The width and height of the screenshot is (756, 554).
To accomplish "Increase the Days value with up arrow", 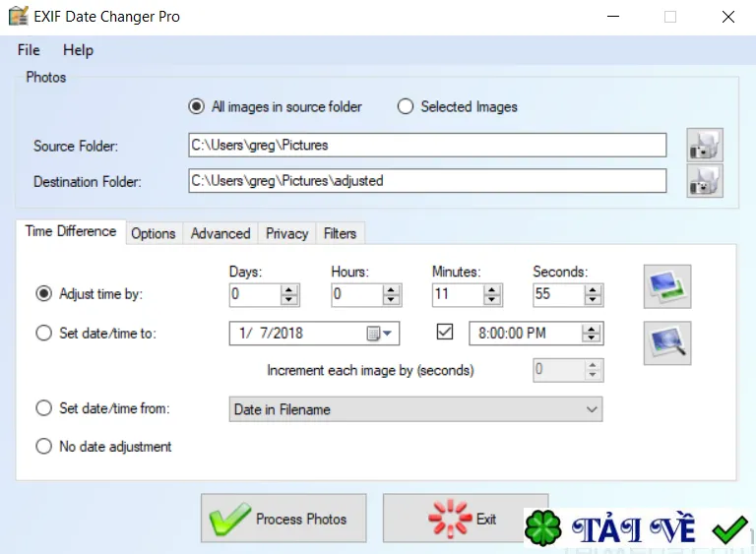I will 288,289.
